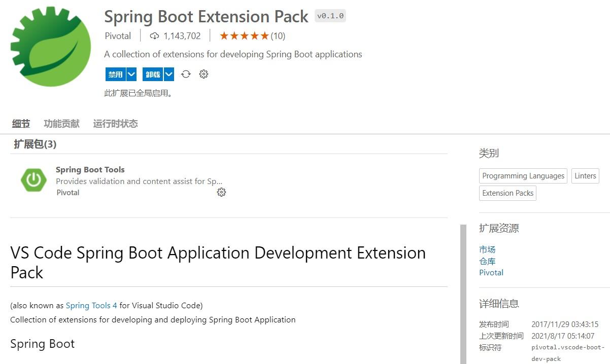
Task: Click the identifier pivotal.vscode-boot-dev-pack
Action: tap(568, 353)
